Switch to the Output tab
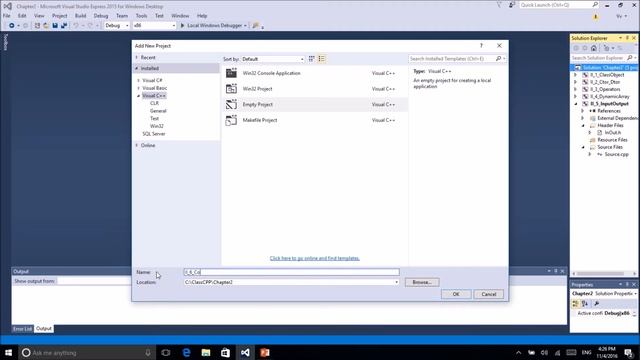Viewport: 640px width, 360px height. (44, 329)
